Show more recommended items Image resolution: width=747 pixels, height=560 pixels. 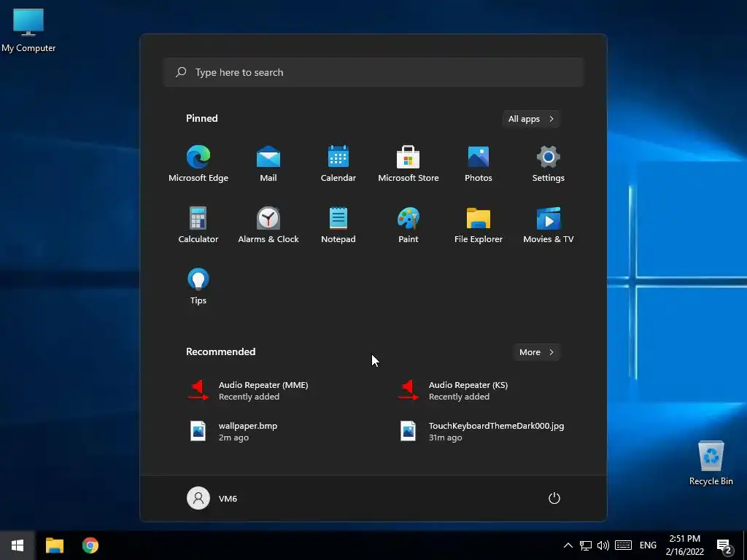click(536, 352)
